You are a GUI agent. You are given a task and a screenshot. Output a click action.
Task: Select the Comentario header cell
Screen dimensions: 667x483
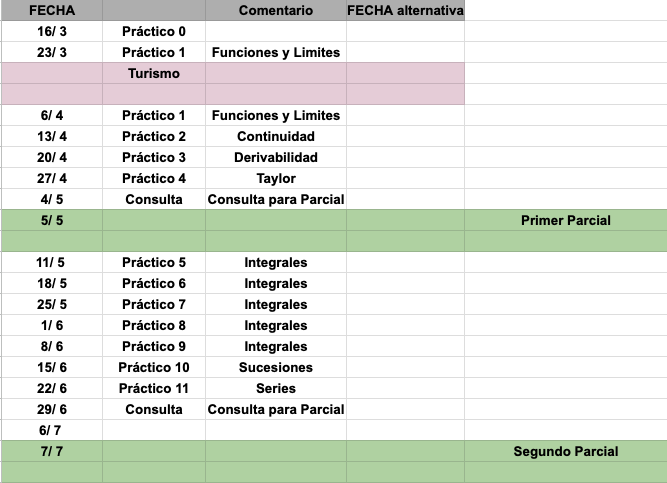(276, 10)
